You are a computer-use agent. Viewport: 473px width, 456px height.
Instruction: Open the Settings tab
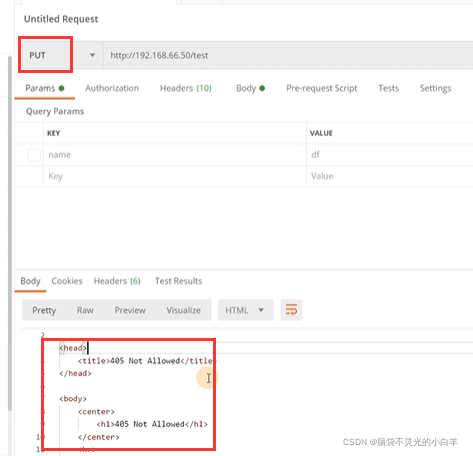click(x=435, y=88)
